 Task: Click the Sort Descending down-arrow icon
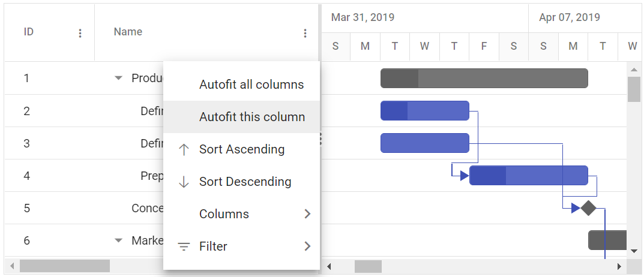184,182
